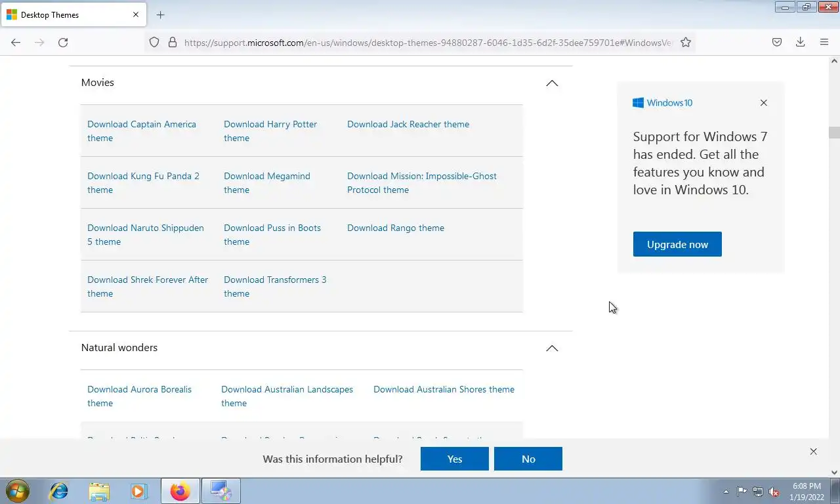Open the Firefox downloads panel

(800, 42)
